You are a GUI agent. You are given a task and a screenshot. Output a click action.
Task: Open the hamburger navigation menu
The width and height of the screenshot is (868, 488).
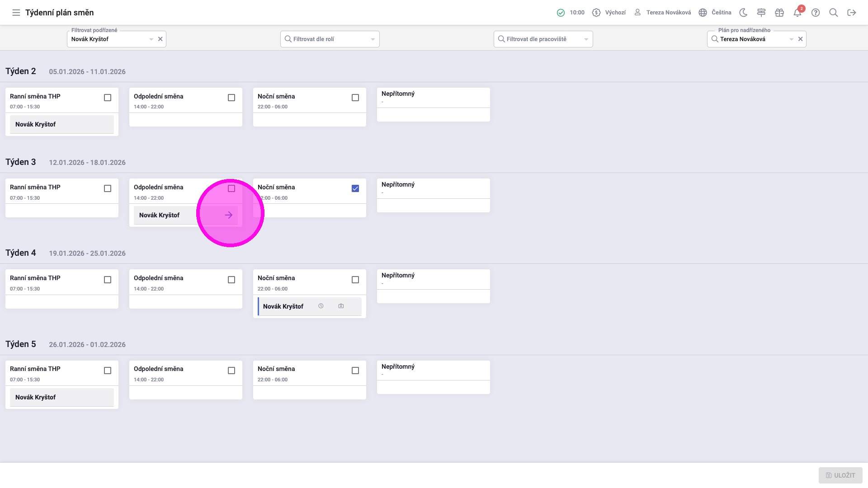pyautogui.click(x=16, y=13)
